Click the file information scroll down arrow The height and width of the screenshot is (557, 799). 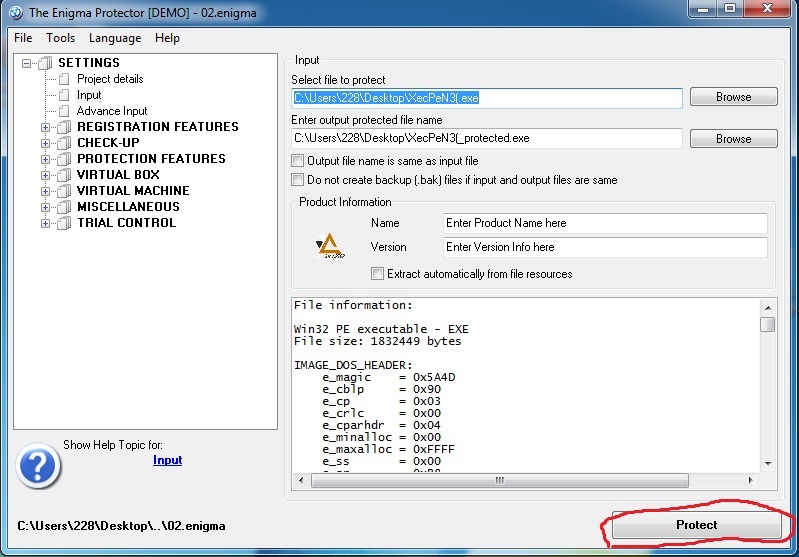point(768,463)
